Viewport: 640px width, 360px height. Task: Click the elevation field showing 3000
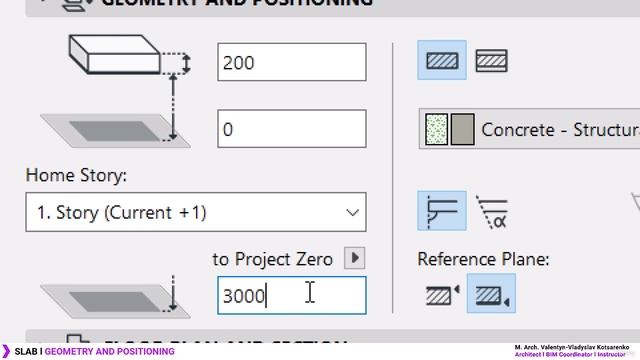click(292, 296)
